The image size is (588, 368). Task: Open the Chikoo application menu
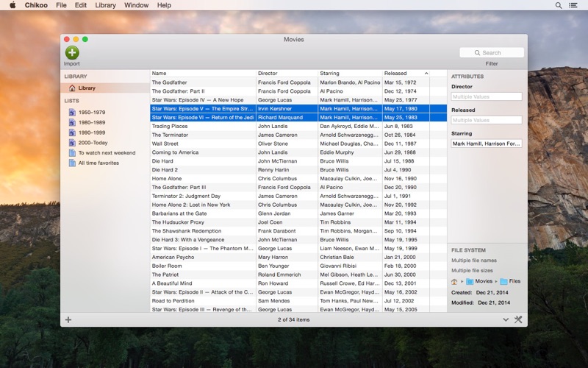pos(36,5)
